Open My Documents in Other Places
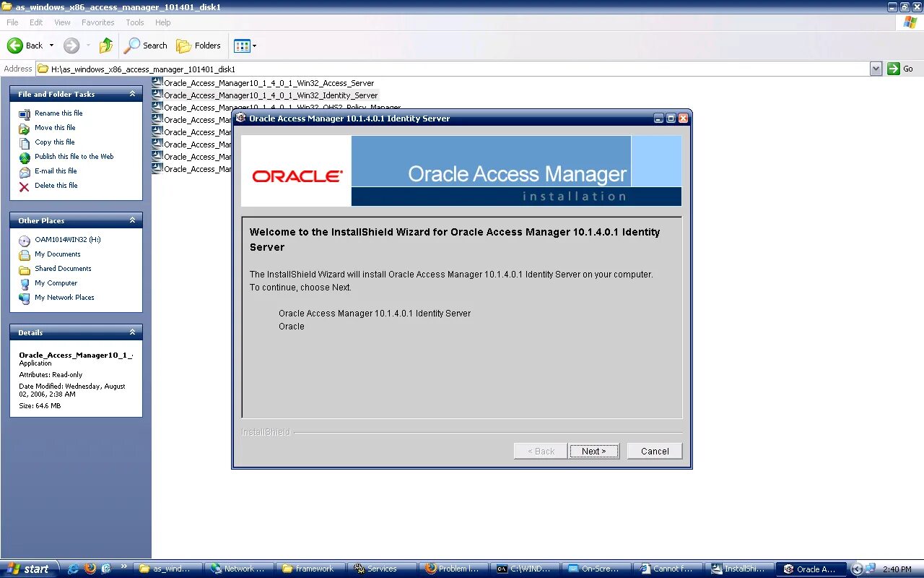Viewport: 924px width, 578px height. click(x=58, y=254)
